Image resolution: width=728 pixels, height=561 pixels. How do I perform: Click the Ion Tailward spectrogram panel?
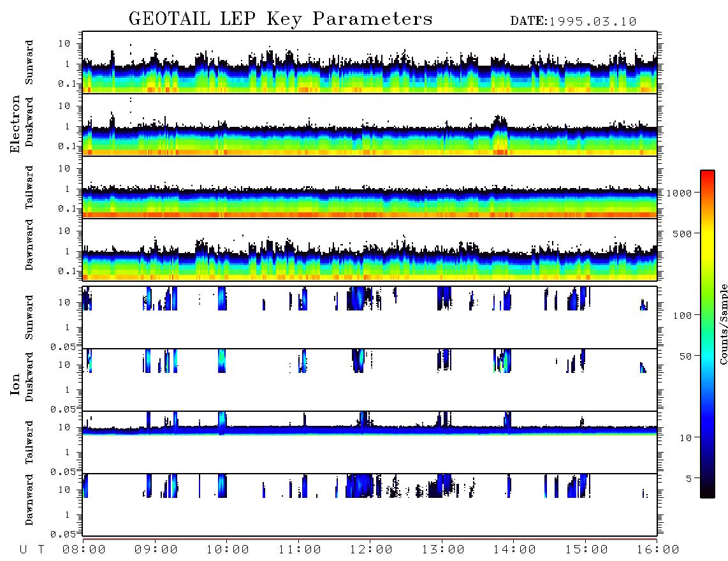370,442
